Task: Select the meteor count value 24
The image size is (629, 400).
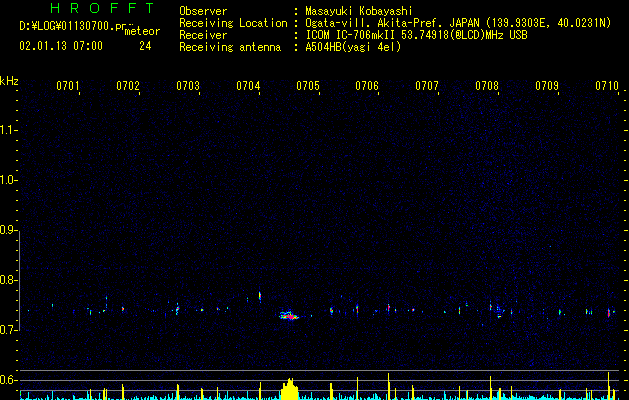Action: [145, 46]
